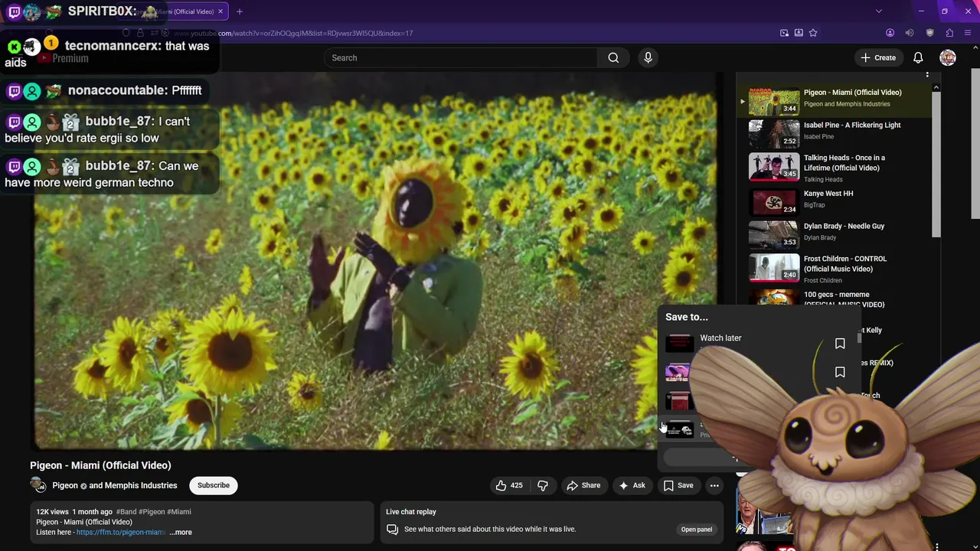The image size is (980, 551).
Task: Open the Create menu
Action: (877, 57)
